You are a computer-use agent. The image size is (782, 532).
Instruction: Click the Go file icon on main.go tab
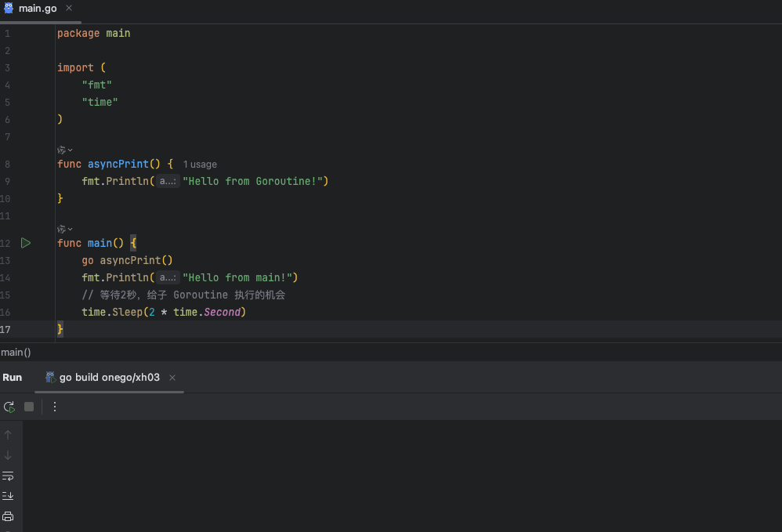point(9,9)
